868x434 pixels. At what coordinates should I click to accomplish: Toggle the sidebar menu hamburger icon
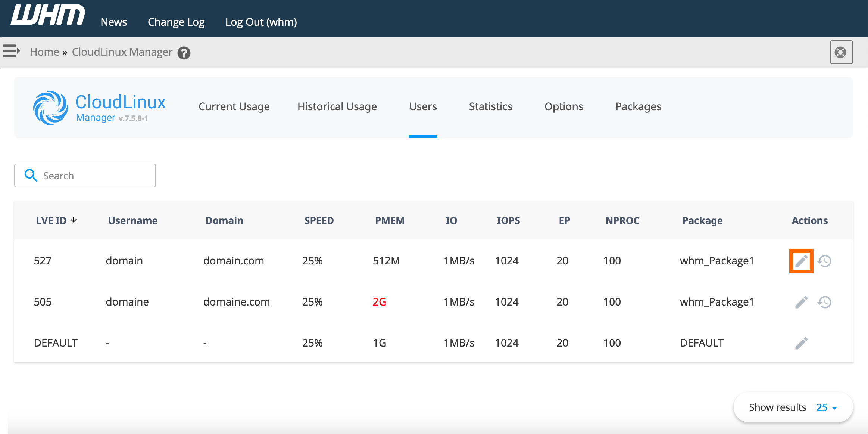click(11, 51)
